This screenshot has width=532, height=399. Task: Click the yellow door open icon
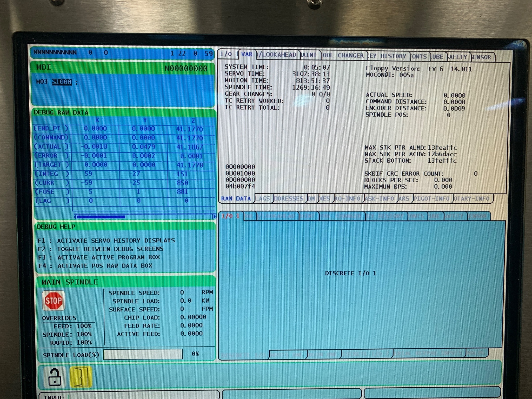coord(81,376)
